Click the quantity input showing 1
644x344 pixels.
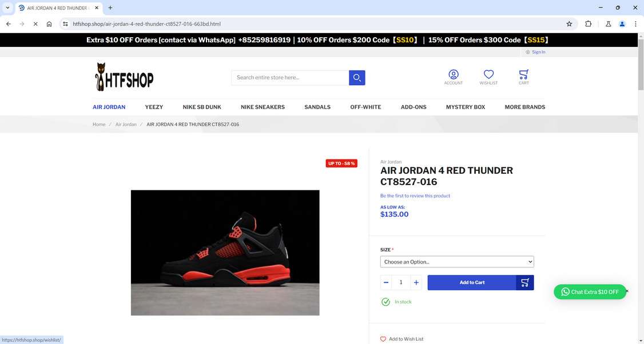click(x=401, y=282)
